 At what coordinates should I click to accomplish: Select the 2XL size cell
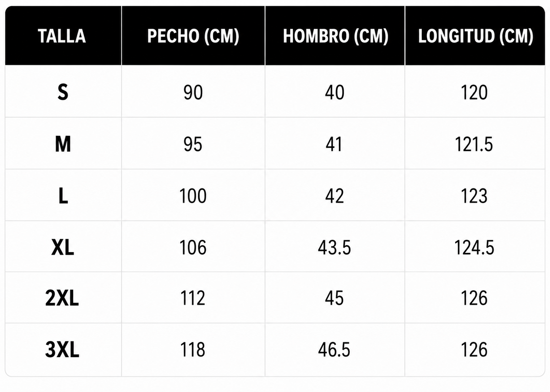(x=62, y=298)
